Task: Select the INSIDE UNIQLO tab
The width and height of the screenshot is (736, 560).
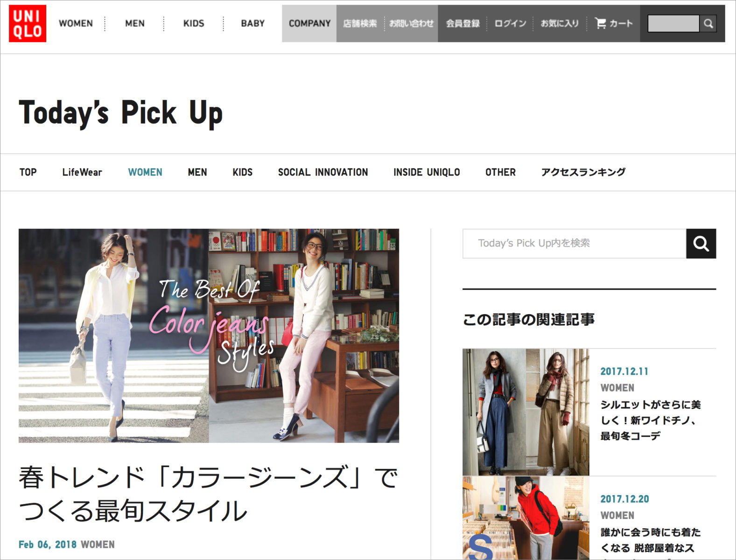Action: click(427, 172)
